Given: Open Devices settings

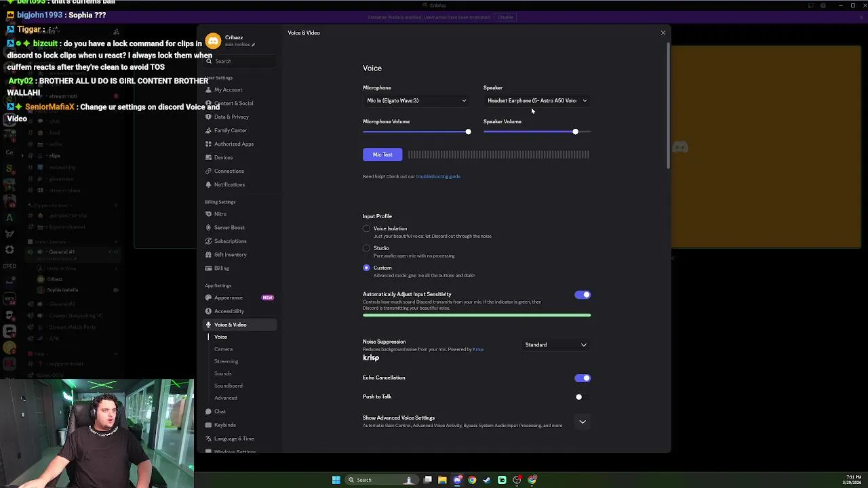Looking at the screenshot, I should (x=239, y=157).
